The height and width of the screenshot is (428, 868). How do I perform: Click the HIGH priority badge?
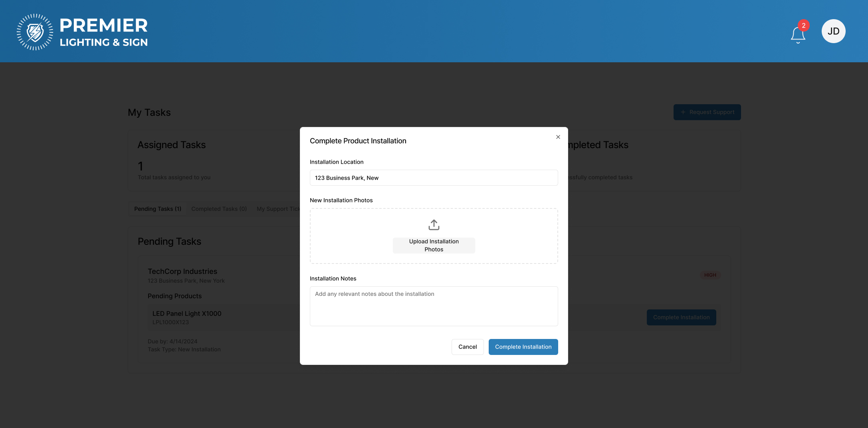click(710, 275)
